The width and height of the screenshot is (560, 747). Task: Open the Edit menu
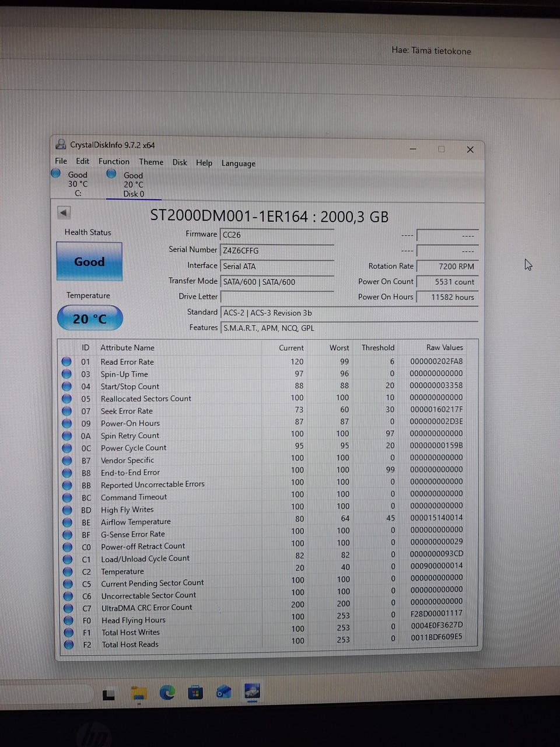[83, 161]
